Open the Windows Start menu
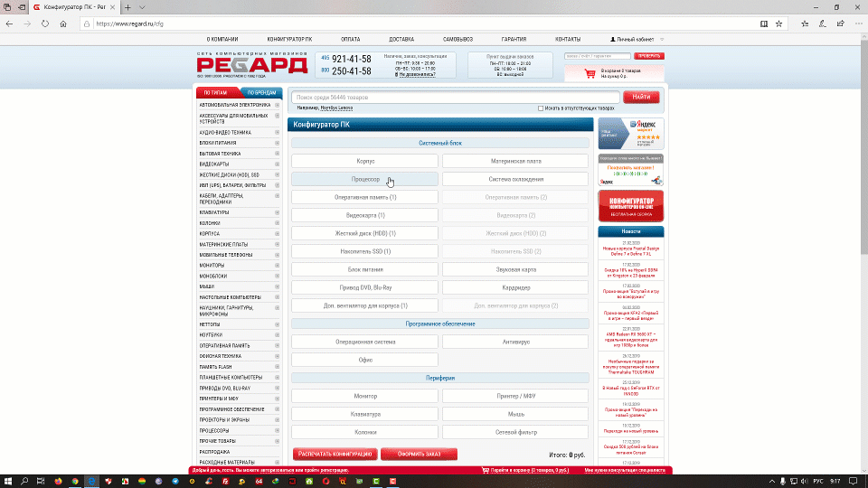Image resolution: width=868 pixels, height=488 pixels. [8, 482]
